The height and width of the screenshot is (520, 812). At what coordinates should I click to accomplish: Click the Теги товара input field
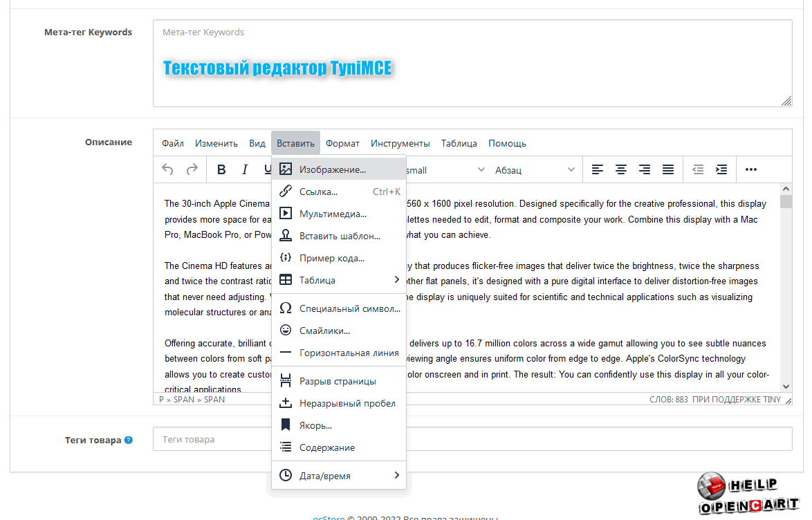pos(472,439)
